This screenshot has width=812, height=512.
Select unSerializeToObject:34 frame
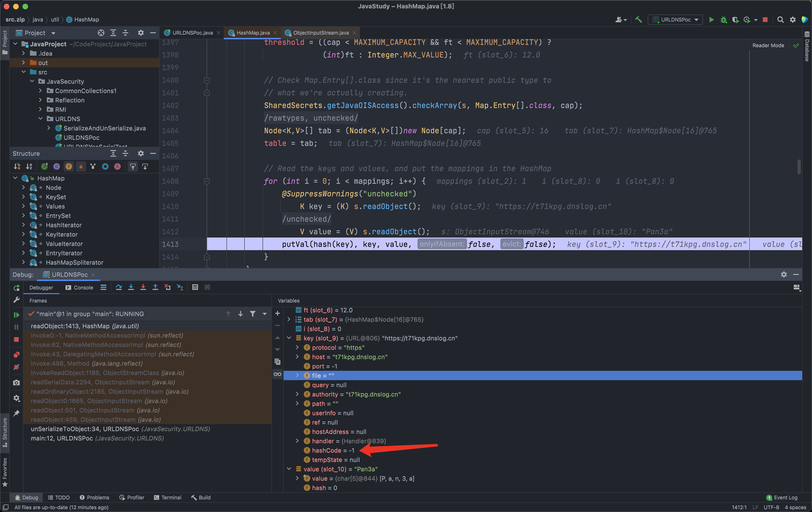(147, 429)
